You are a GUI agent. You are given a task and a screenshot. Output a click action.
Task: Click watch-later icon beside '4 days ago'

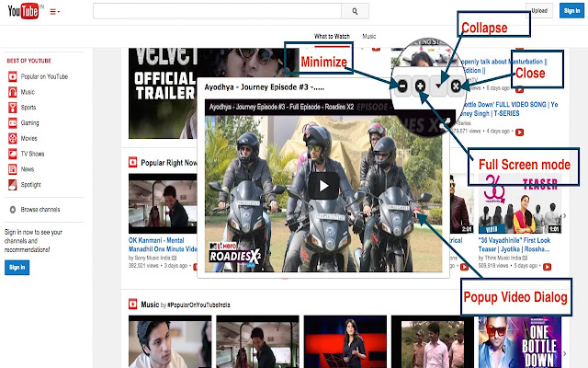(519, 132)
